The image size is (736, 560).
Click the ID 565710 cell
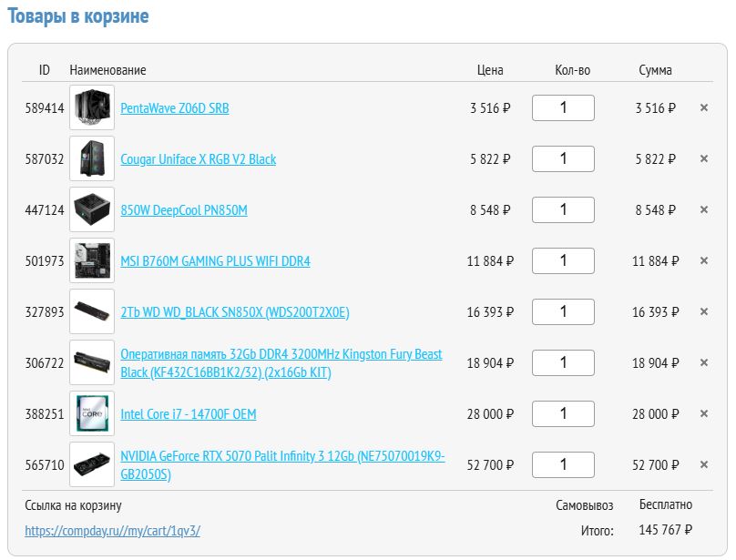[45, 465]
